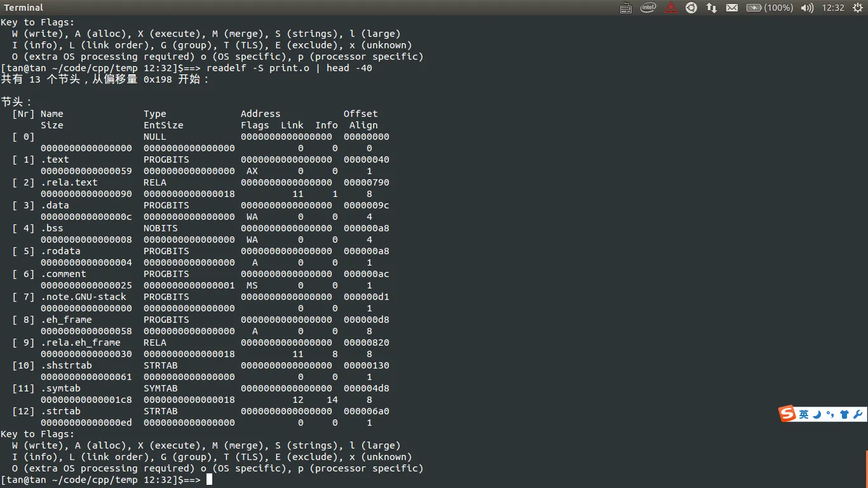Select the '.text' name in row [ 1]
The height and width of the screenshot is (488, 868).
point(55,159)
